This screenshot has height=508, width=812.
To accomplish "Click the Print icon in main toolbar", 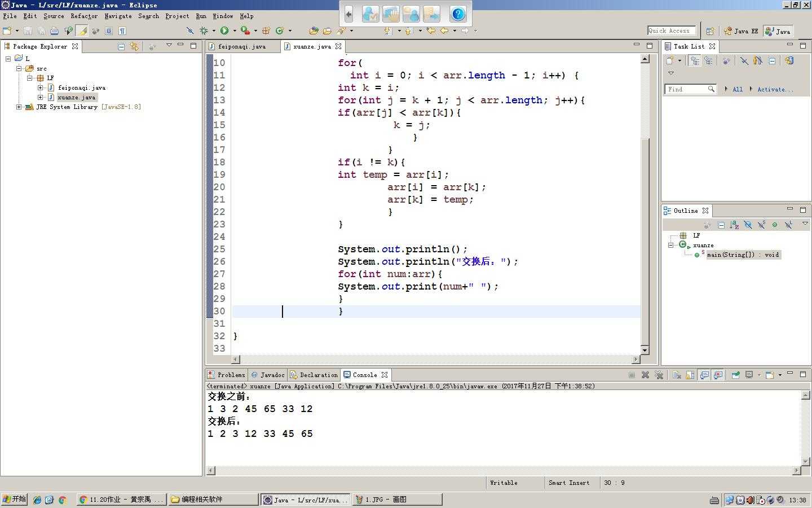I will click(54, 31).
